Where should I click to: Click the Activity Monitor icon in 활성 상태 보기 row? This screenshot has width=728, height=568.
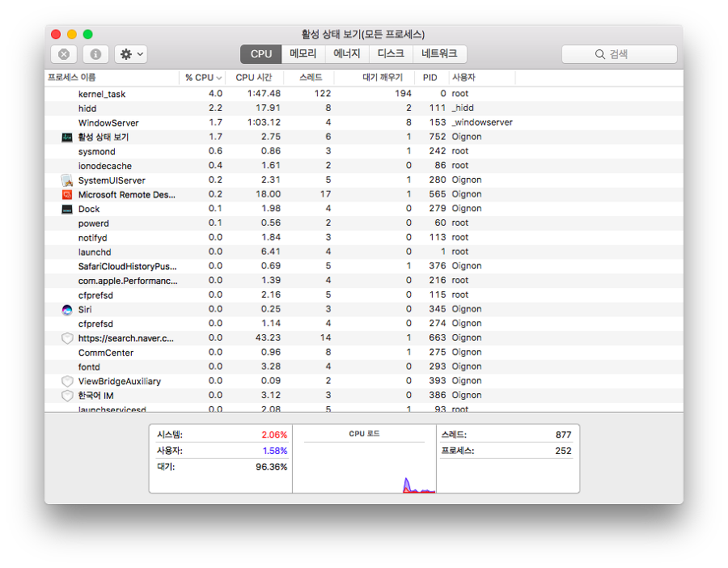67,138
